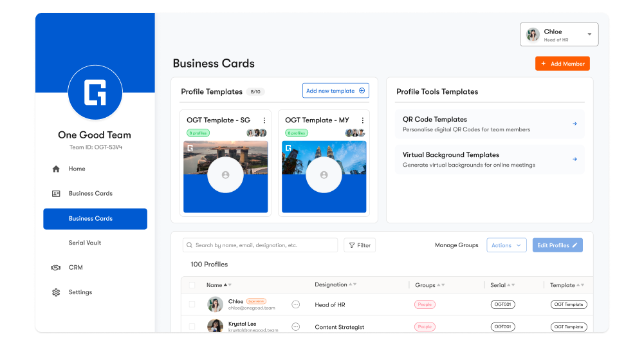The image size is (644, 345).
Task: Click the Home icon in sidebar
Action: (56, 169)
